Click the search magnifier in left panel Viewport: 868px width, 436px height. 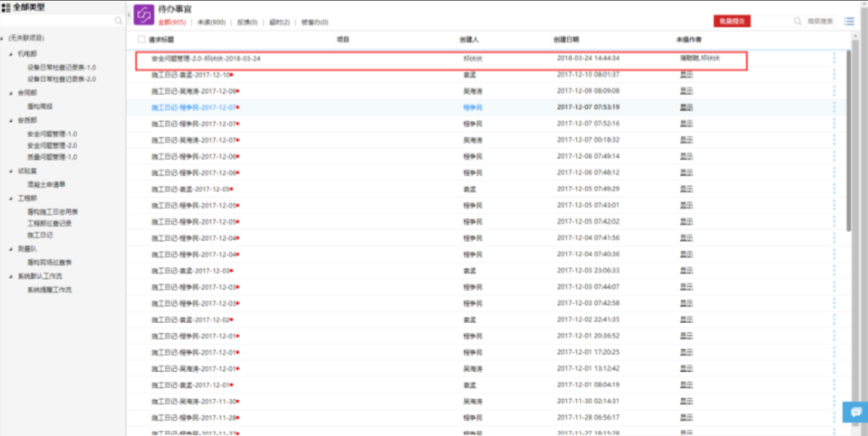click(x=118, y=20)
